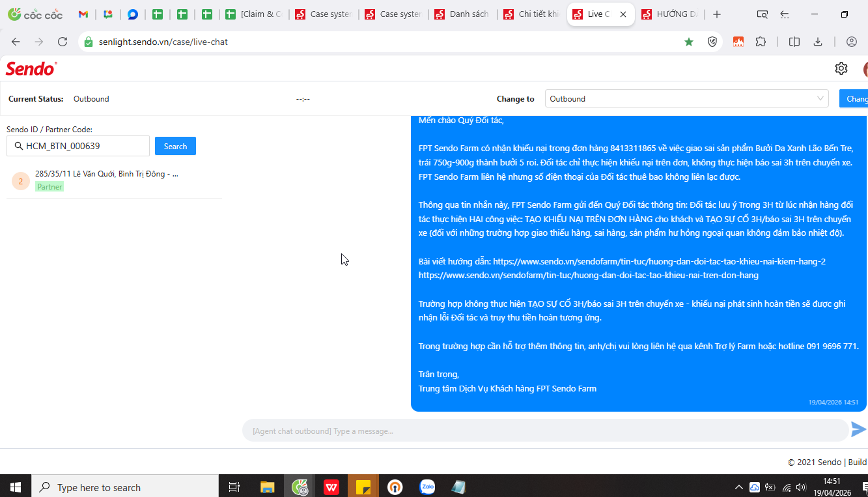The image size is (868, 497).
Task: Open the huong-dan-doi-tac-tao-khieu-nai-tren-don-hang link
Action: 589,276
